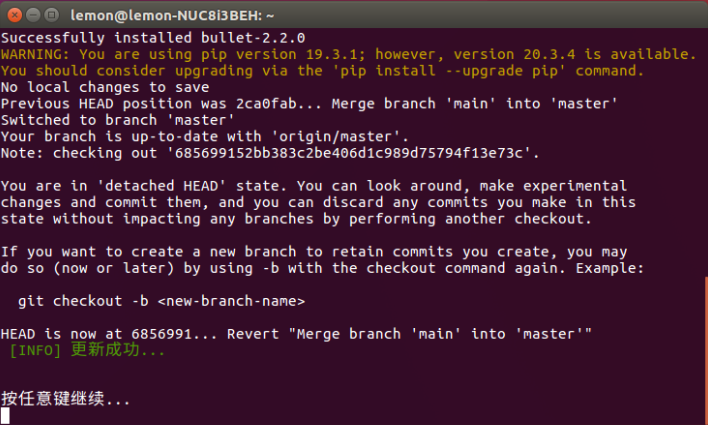Click the yellow 'WARNING:' pip version text

point(35,54)
